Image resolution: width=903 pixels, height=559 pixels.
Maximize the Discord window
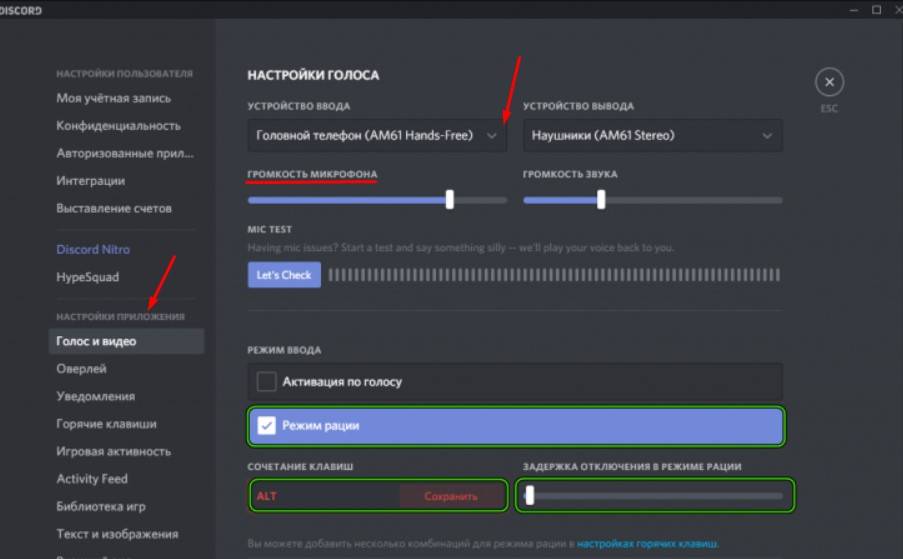pyautogui.click(x=877, y=10)
